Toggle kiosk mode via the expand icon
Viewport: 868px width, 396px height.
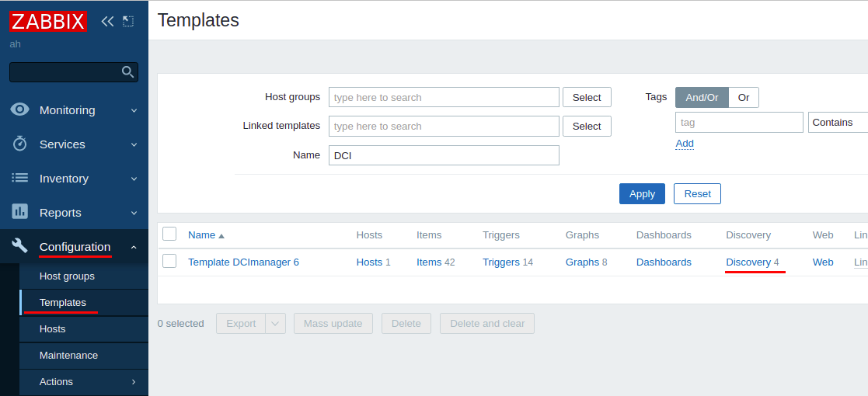(x=128, y=22)
